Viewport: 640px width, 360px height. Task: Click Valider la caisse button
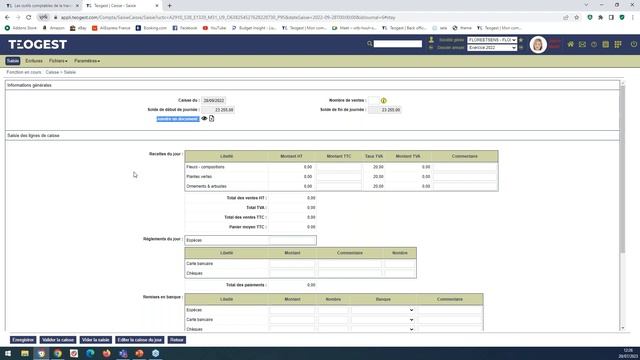[x=58, y=340]
